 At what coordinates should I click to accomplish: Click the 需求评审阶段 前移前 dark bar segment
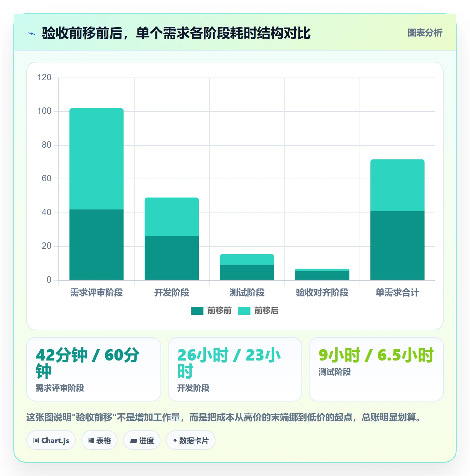pos(96,245)
